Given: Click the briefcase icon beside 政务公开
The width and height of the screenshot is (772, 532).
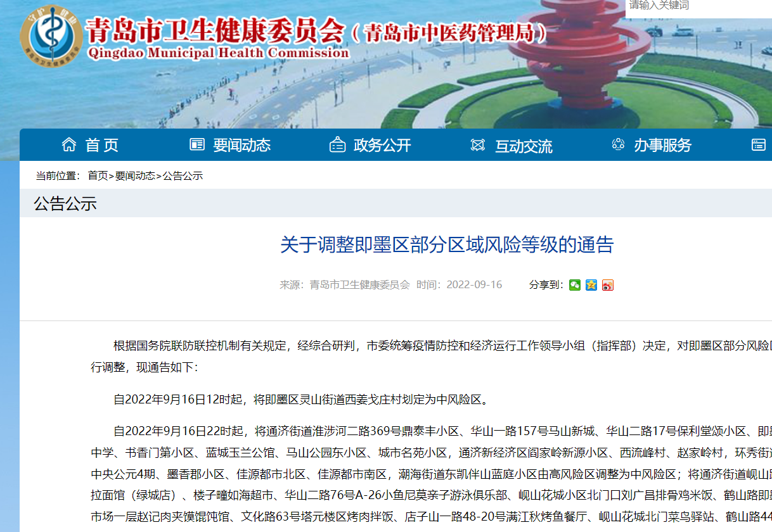Looking at the screenshot, I should tap(337, 145).
